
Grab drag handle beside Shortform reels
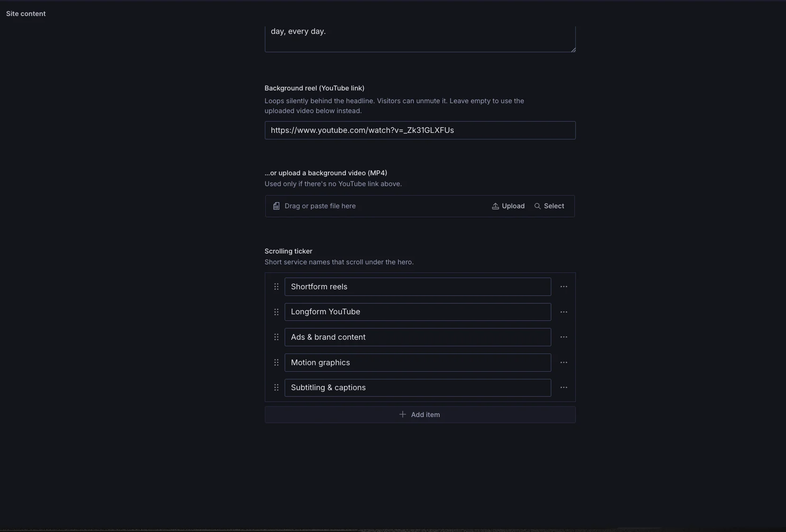[x=277, y=286]
